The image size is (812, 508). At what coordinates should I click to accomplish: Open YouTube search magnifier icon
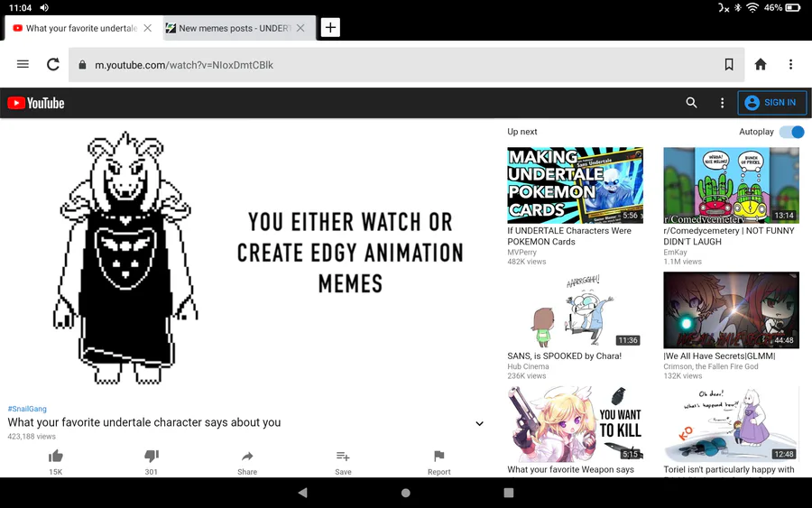pos(691,103)
